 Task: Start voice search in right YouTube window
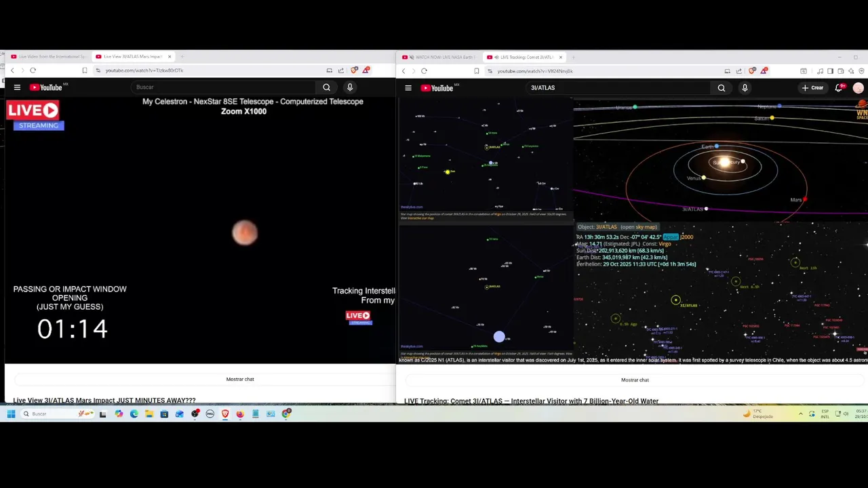[745, 87]
